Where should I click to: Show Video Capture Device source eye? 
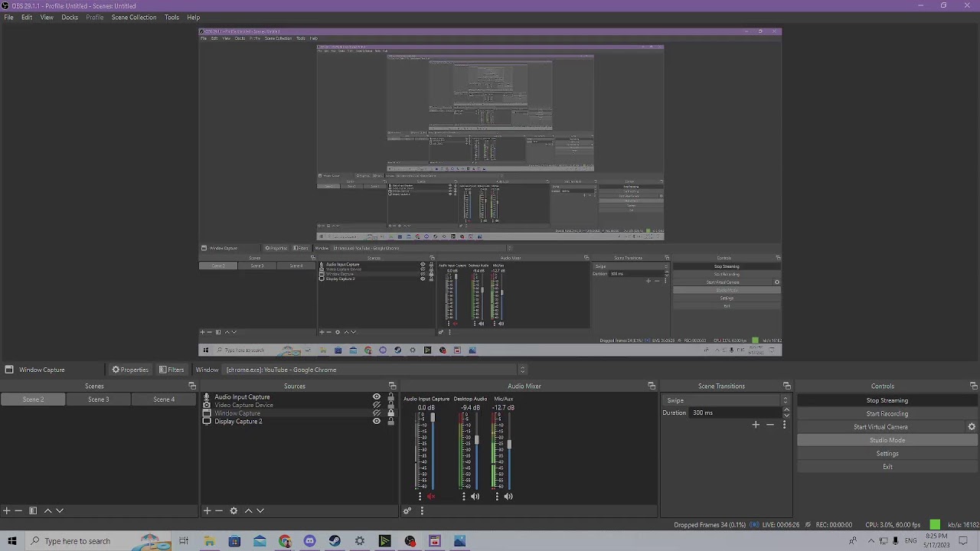(x=376, y=405)
